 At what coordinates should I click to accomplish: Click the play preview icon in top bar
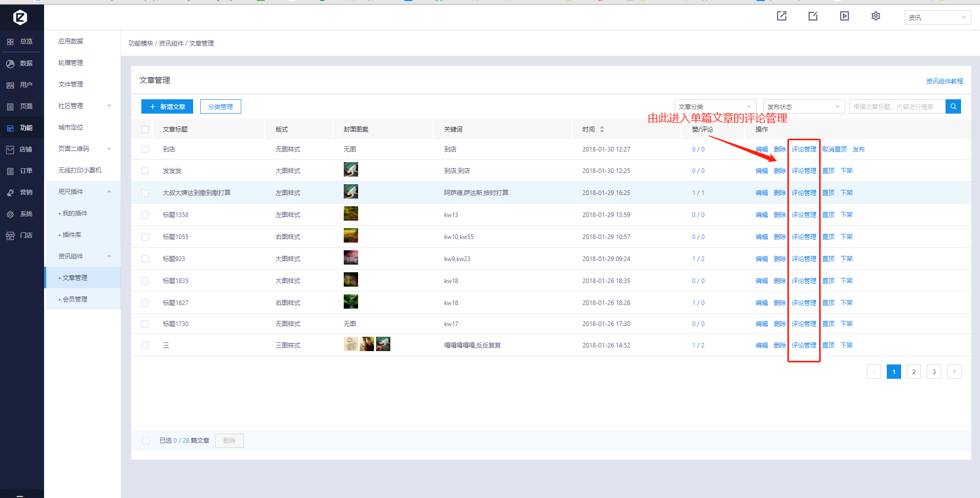click(x=844, y=16)
